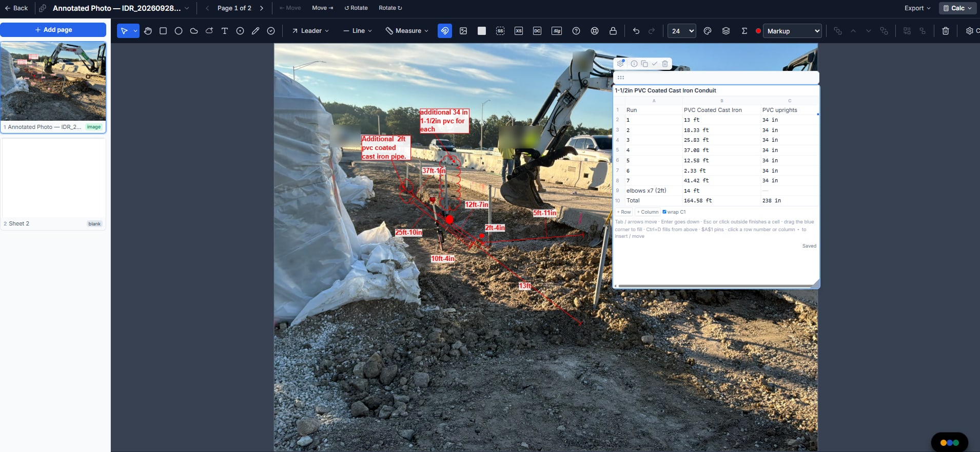Click the Rotate counterclockwise button

[x=356, y=8]
